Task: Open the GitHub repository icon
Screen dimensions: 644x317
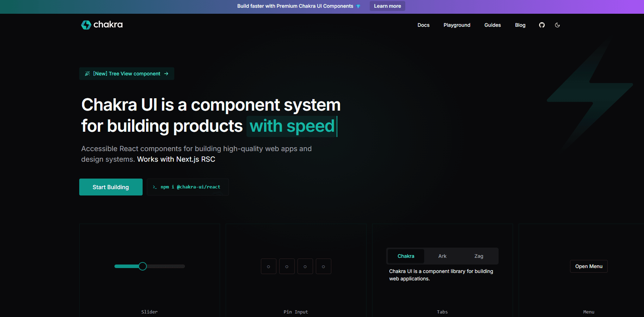Action: (x=542, y=25)
